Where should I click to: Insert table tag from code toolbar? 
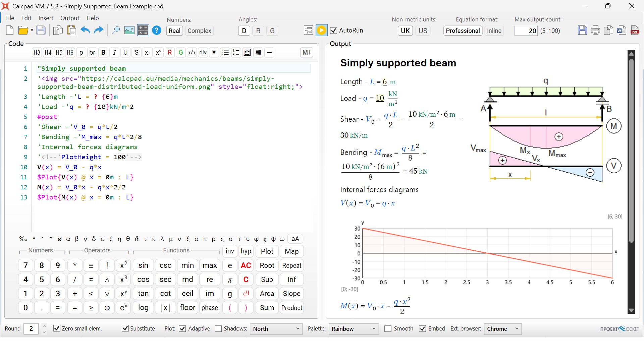(x=258, y=53)
